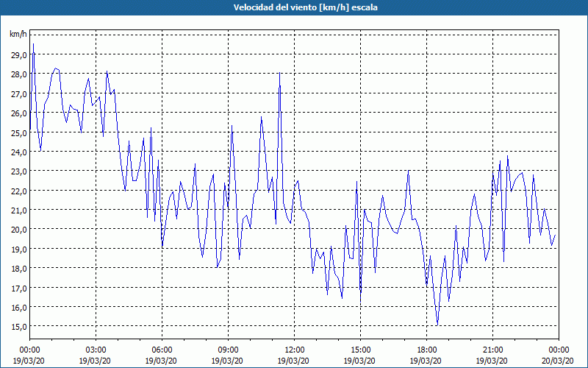Image resolution: width=588 pixels, height=368 pixels.
Task: Click the lowest wind speed point after 18:00
Action: [437, 325]
